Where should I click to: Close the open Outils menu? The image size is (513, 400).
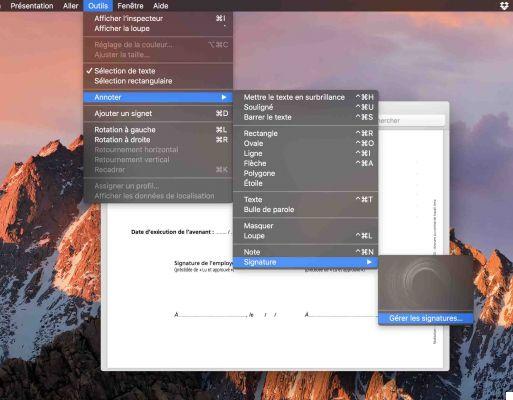coord(98,6)
